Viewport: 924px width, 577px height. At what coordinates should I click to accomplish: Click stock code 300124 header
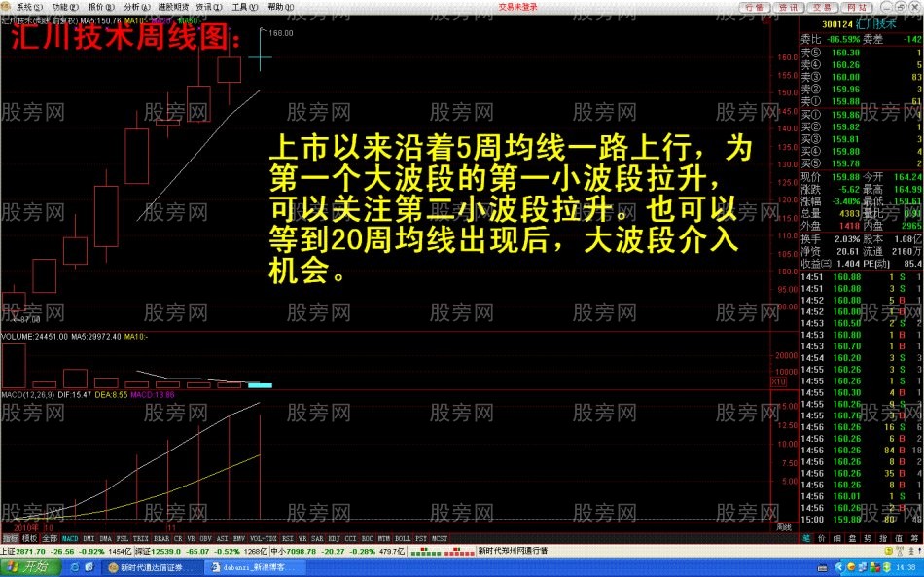pyautogui.click(x=837, y=24)
